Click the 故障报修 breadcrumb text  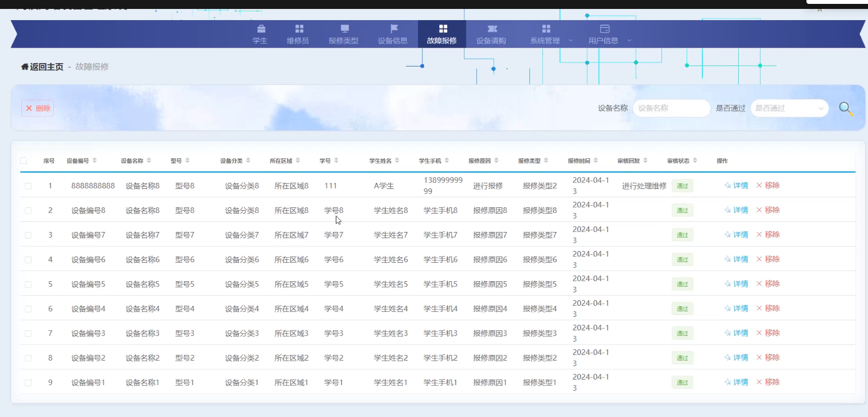(x=92, y=67)
